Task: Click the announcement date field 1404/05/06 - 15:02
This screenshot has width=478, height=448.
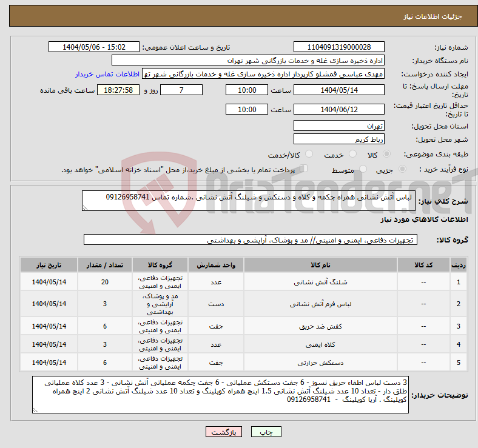Action: [x=94, y=47]
